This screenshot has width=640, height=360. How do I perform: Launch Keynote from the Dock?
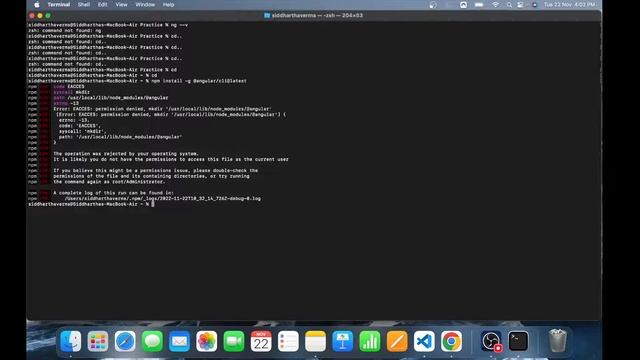click(342, 341)
